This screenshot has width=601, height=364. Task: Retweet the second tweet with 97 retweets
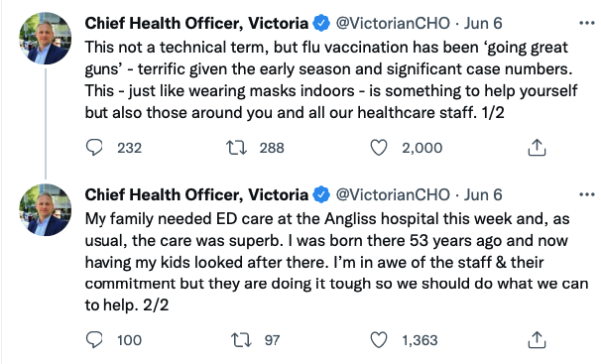(x=241, y=340)
